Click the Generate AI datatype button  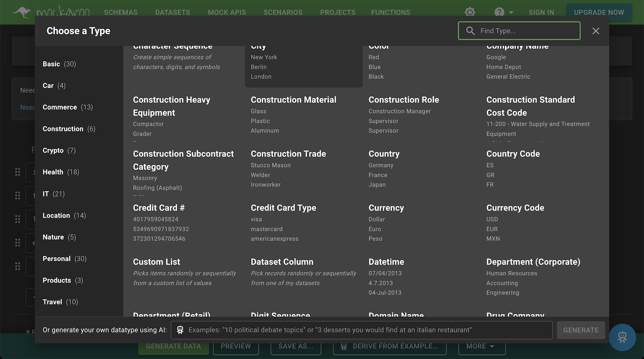click(580, 330)
